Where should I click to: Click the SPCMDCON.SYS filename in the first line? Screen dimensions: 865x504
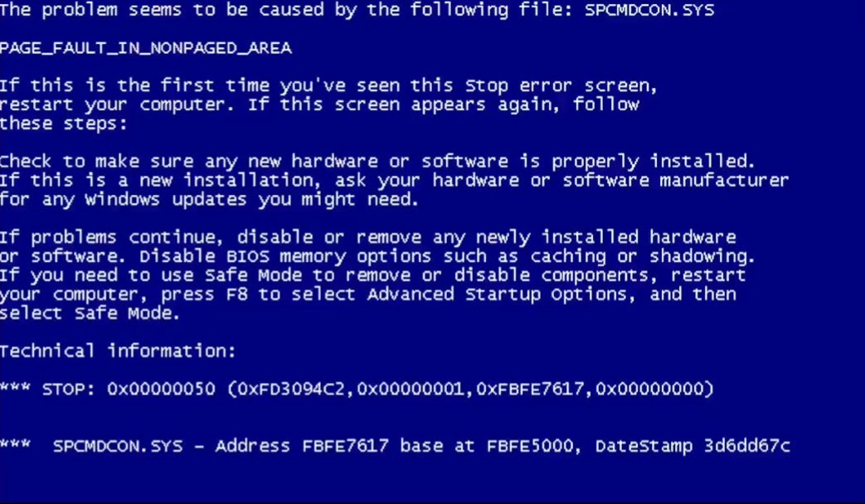click(x=649, y=10)
